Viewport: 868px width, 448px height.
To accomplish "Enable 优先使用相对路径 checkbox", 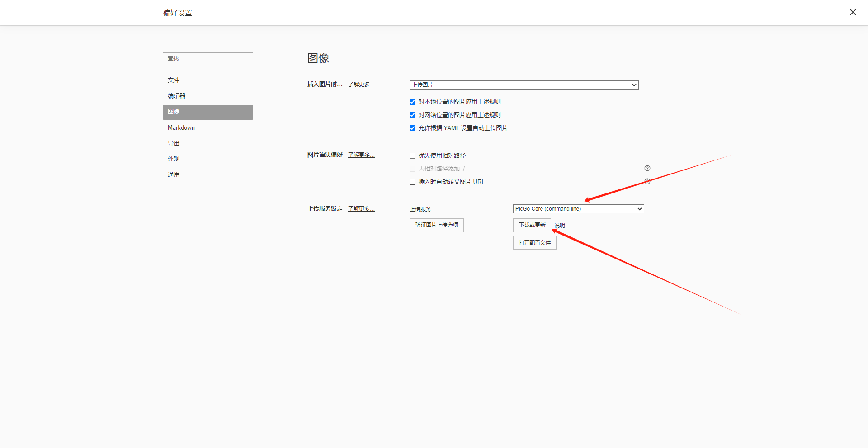I will pyautogui.click(x=412, y=156).
